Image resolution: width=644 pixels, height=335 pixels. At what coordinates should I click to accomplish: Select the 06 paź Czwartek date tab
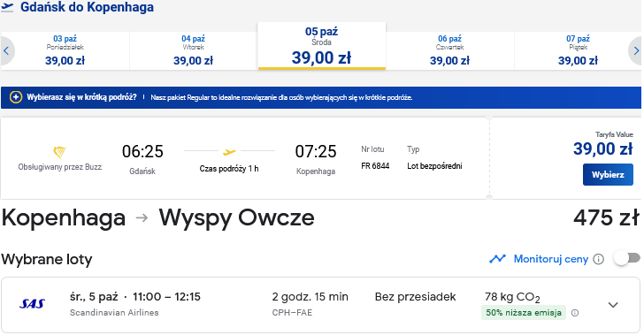click(x=449, y=51)
